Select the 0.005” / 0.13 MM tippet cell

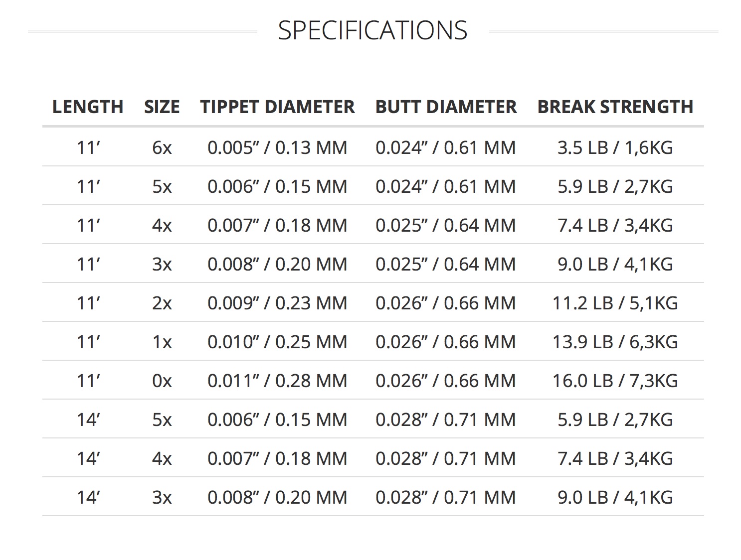[x=277, y=147]
